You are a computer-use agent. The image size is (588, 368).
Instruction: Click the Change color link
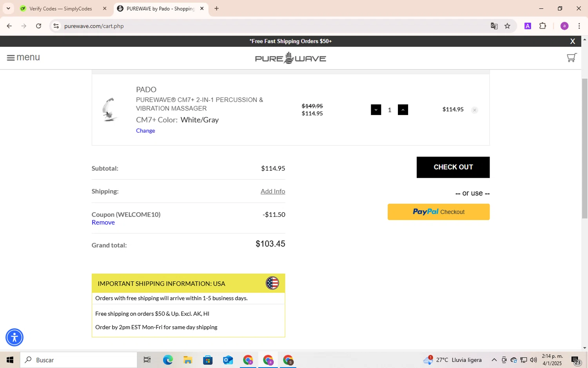click(x=145, y=131)
